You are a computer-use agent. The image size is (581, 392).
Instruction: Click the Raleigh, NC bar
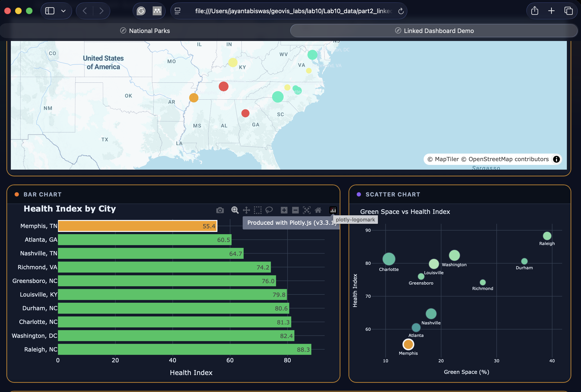[x=184, y=349]
